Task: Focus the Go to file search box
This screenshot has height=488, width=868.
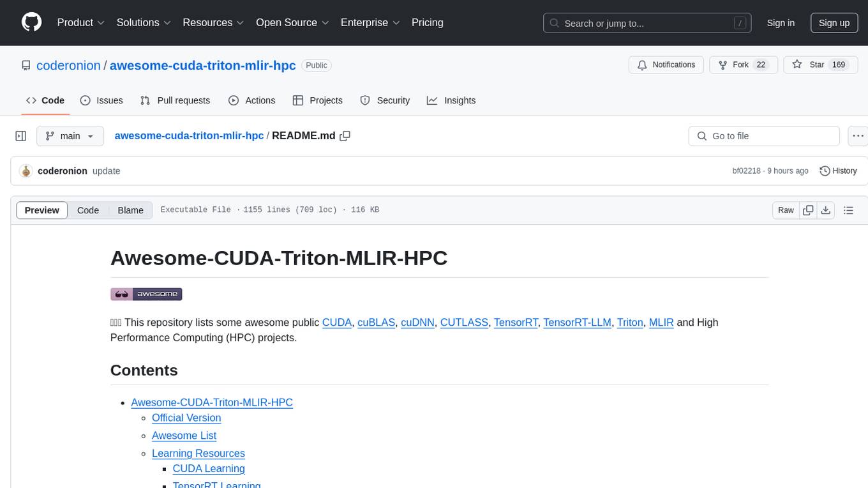Action: (x=764, y=136)
